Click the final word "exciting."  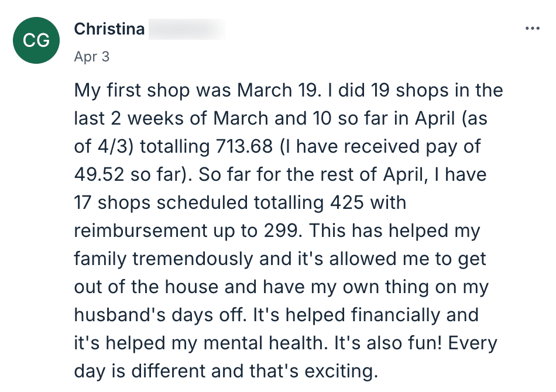click(x=341, y=372)
